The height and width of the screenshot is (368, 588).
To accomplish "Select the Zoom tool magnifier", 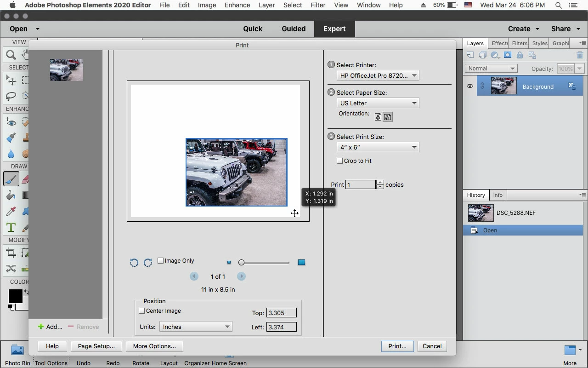I will click(x=11, y=56).
